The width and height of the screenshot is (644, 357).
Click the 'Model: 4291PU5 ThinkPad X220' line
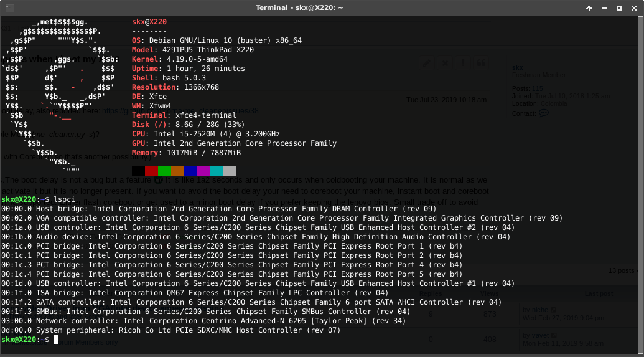[193, 50]
